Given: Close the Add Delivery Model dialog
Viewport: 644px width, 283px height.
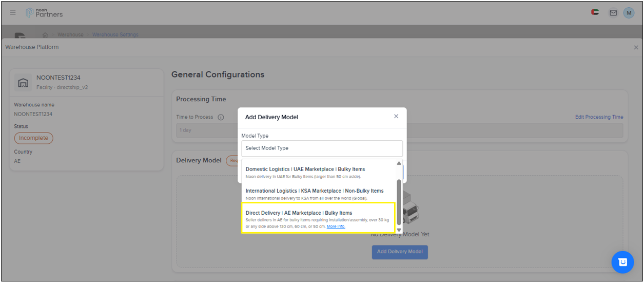Looking at the screenshot, I should click(x=396, y=117).
